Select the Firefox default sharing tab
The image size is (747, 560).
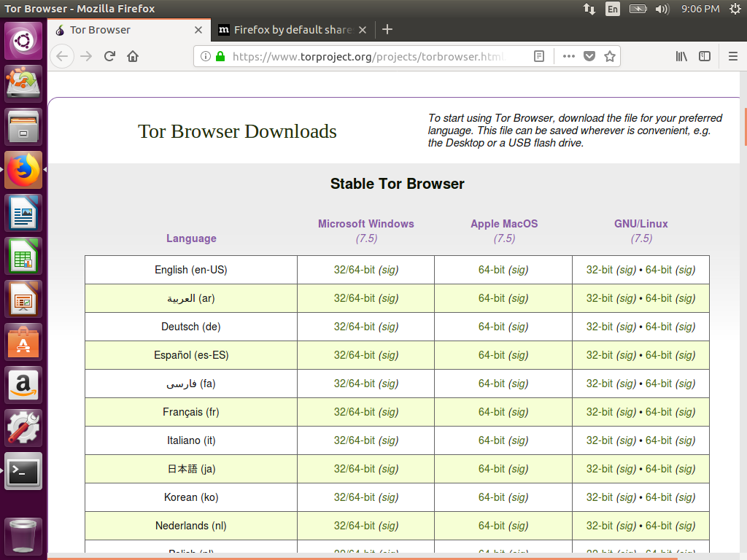click(x=288, y=30)
